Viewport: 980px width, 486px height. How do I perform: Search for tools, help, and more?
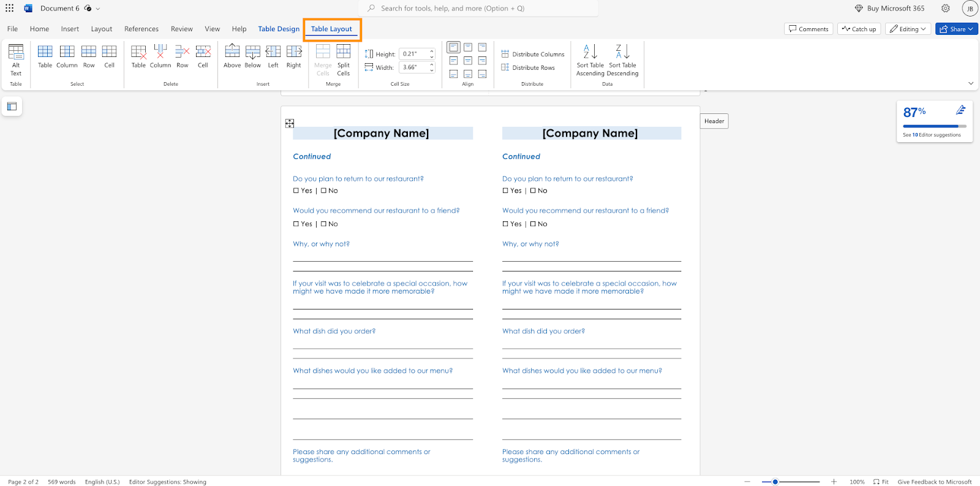tap(478, 8)
